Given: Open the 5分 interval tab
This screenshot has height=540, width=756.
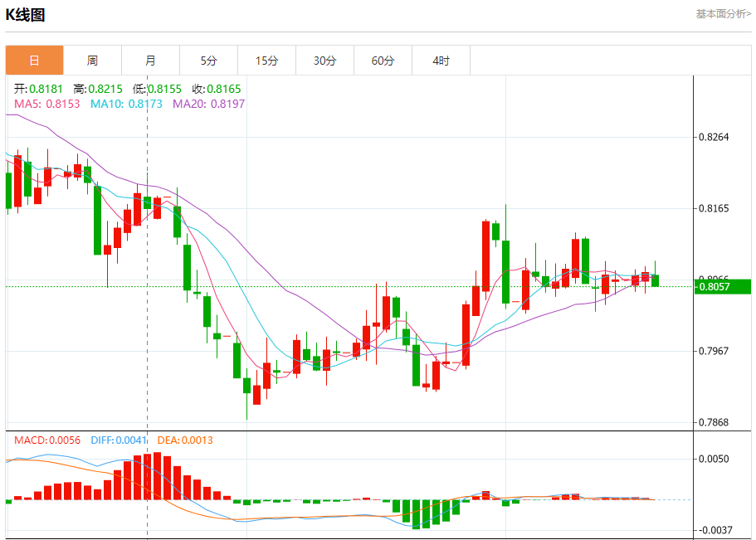Looking at the screenshot, I should tap(209, 61).
